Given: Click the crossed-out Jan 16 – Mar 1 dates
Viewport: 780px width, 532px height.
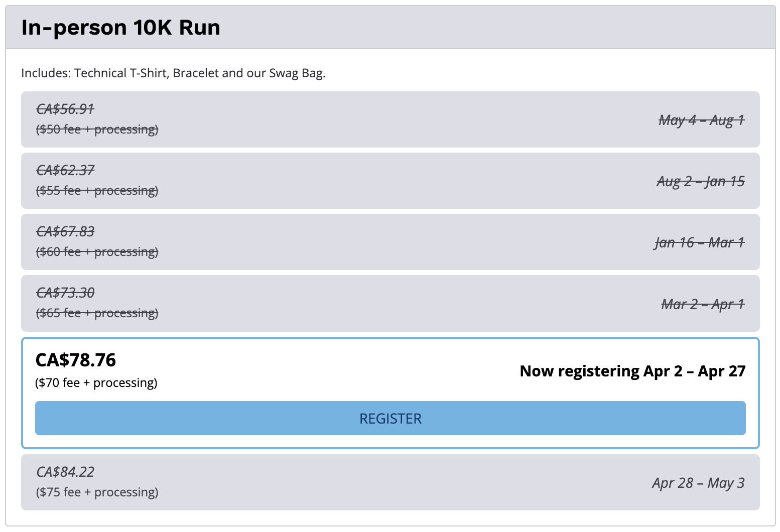Looking at the screenshot, I should [x=699, y=243].
